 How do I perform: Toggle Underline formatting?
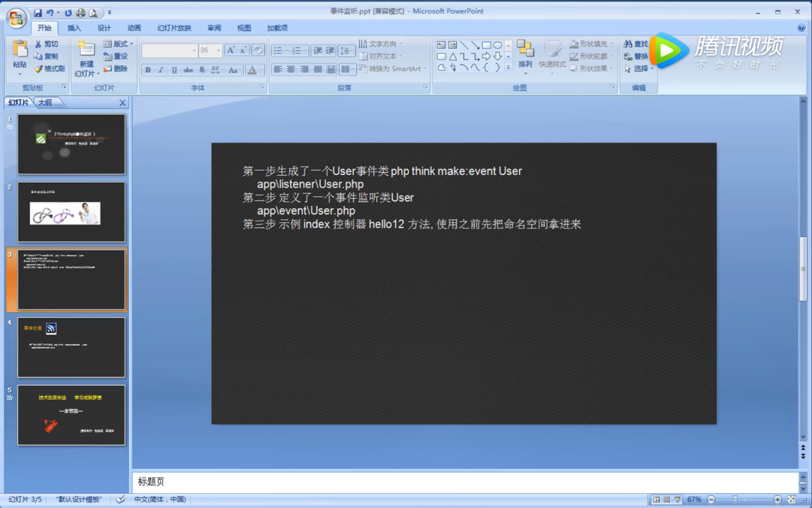click(x=174, y=70)
